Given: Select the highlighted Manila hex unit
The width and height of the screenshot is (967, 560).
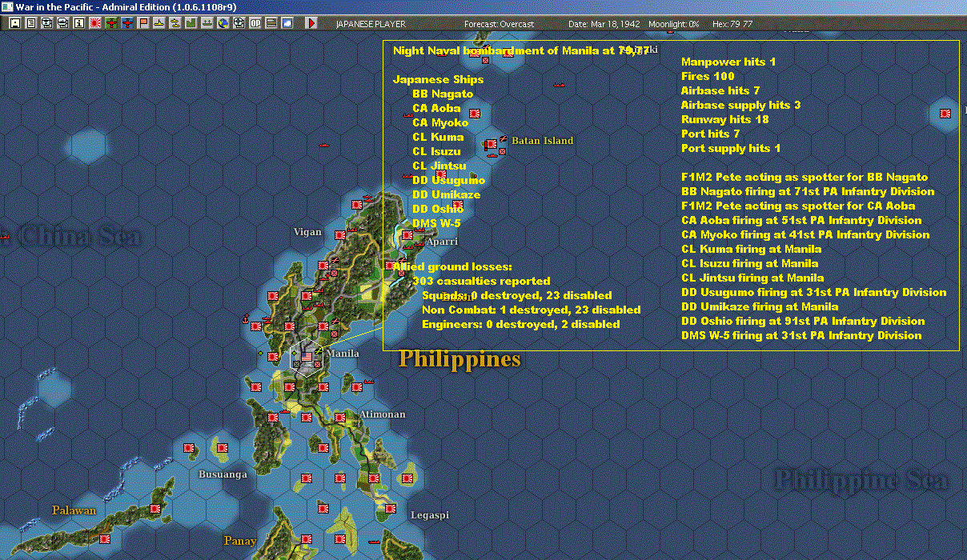Looking at the screenshot, I should 306,357.
